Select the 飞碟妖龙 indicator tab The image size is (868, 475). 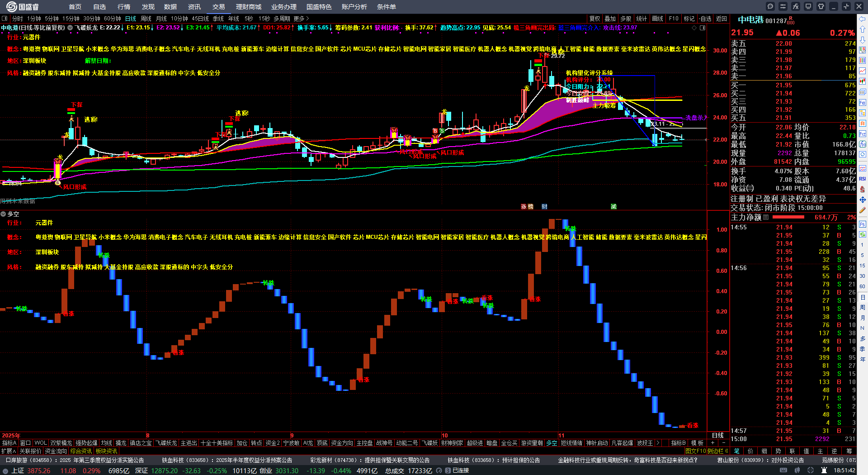coord(166,443)
